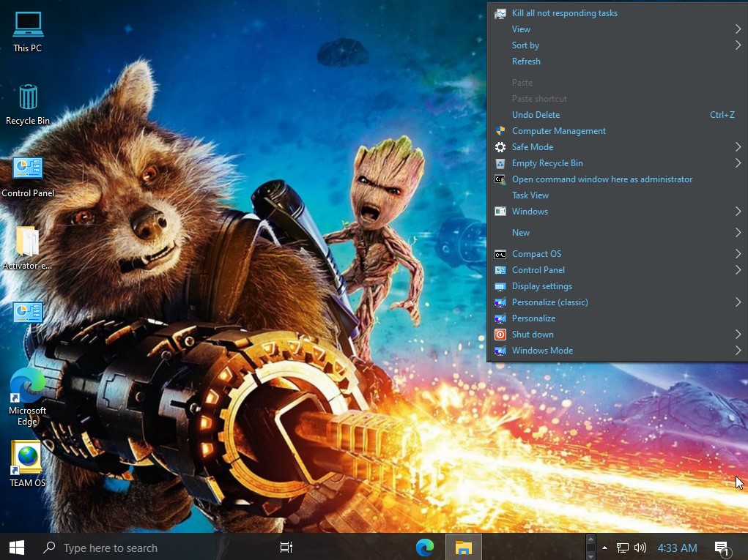
Task: Launch Microsoft Edge from the taskbar
Action: (x=425, y=548)
